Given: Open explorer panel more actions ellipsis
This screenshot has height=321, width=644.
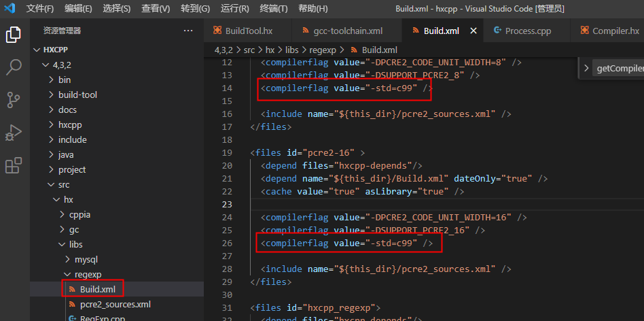Looking at the screenshot, I should click(x=188, y=31).
